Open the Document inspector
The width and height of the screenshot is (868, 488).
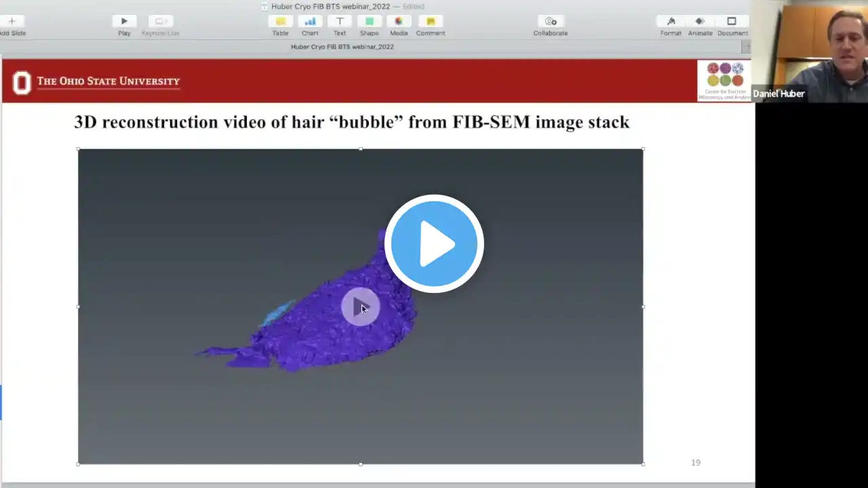click(x=732, y=21)
